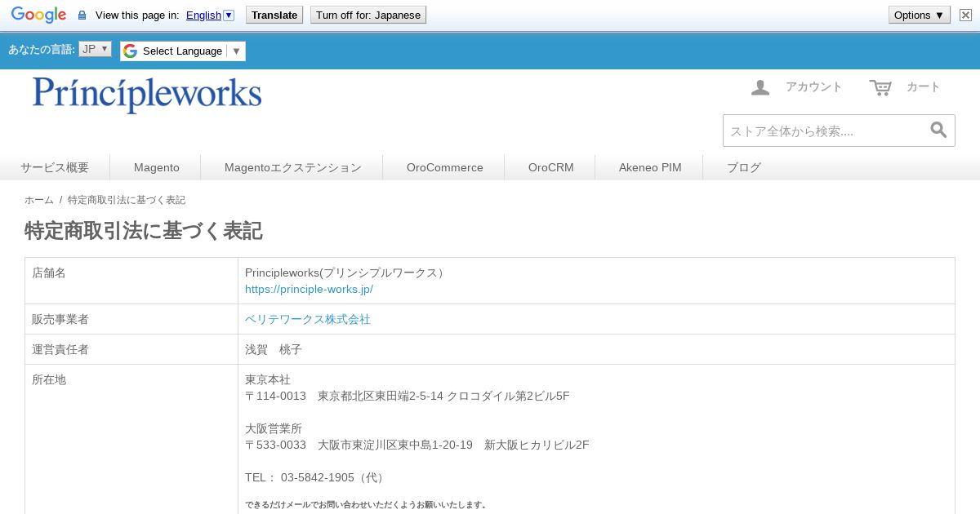Open the https://principle-works.jp/ link
980x514 pixels.
tap(309, 289)
